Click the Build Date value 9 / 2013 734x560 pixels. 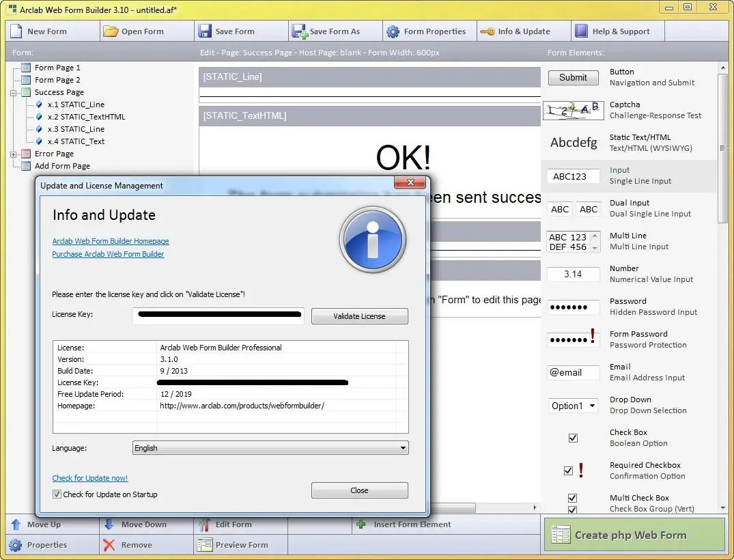click(x=173, y=371)
